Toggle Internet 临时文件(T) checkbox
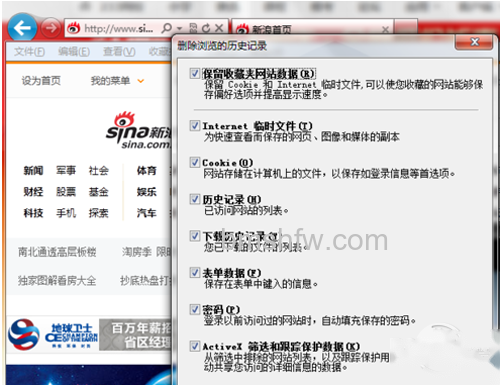Viewport: 500px width, 385px height. (195, 126)
